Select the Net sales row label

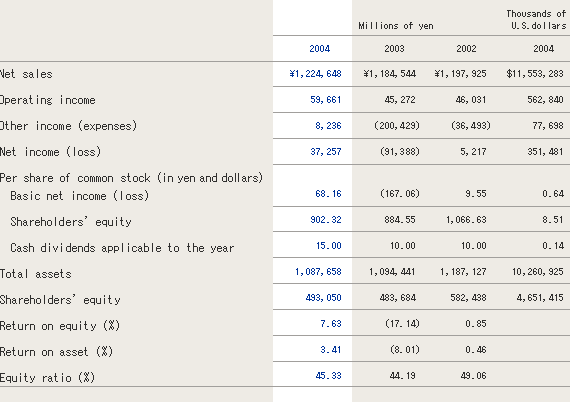(26, 74)
